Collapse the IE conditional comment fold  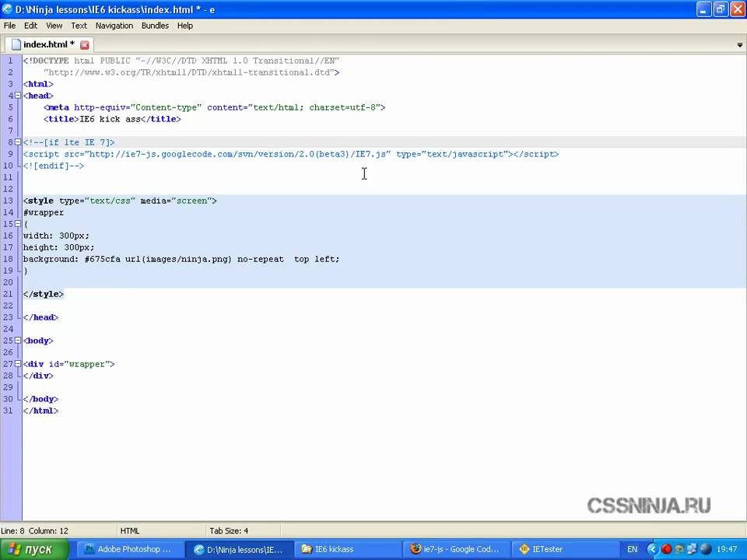(x=18, y=142)
